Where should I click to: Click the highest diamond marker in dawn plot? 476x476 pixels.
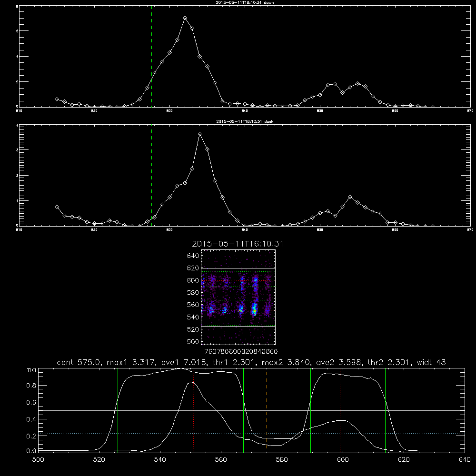185,18
